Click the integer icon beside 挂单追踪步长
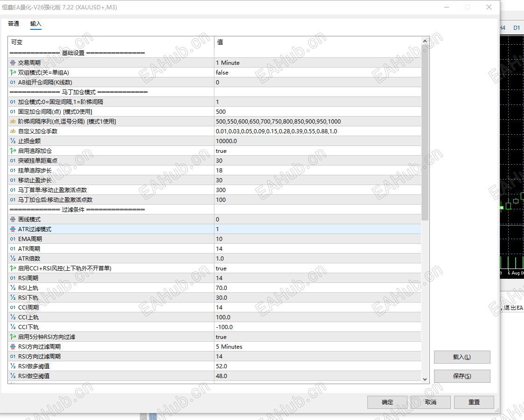Image resolution: width=524 pixels, height=420 pixels. pos(13,171)
